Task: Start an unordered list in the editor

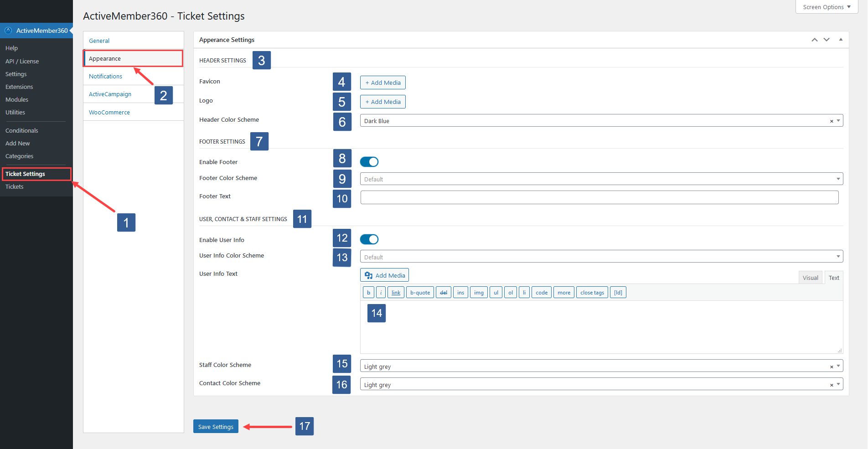Action: [x=496, y=292]
